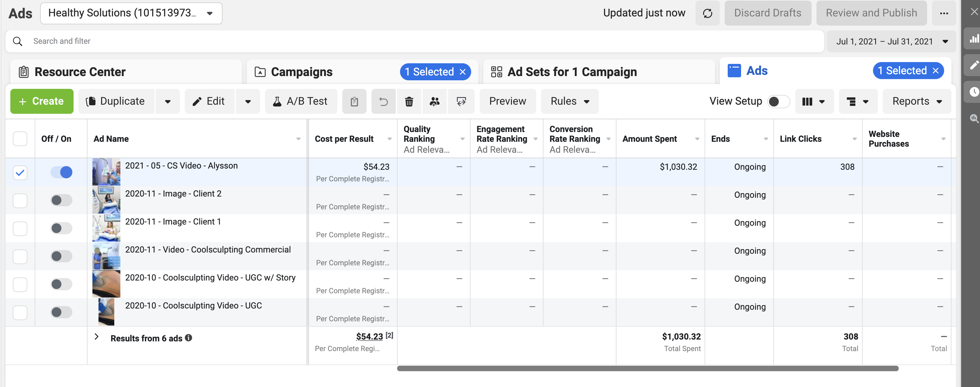Click the Search and filter field

pyautogui.click(x=415, y=41)
